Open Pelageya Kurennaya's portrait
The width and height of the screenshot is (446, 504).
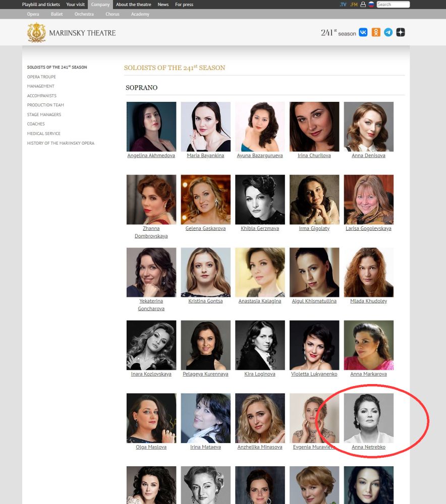pos(206,345)
